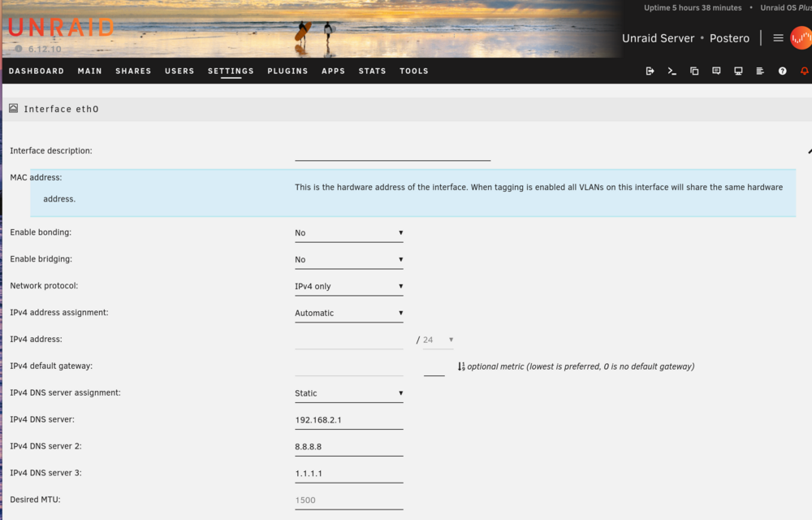This screenshot has width=812, height=520.
Task: Open the Apps tab
Action: coord(333,71)
